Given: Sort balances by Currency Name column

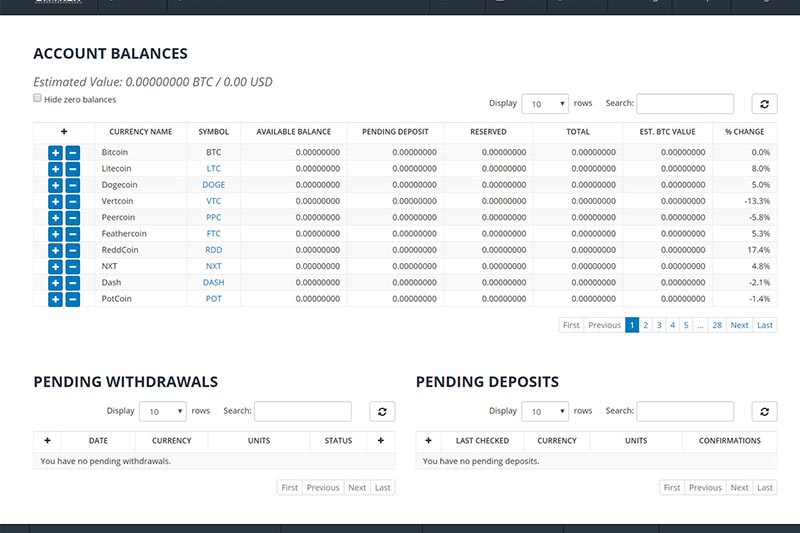Looking at the screenshot, I should pyautogui.click(x=141, y=132).
